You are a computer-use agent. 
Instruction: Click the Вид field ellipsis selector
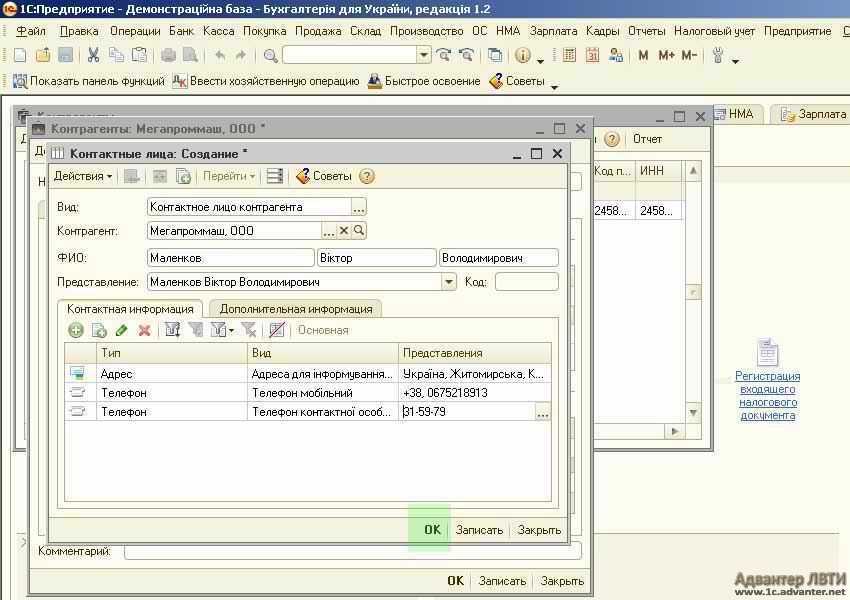coord(359,207)
